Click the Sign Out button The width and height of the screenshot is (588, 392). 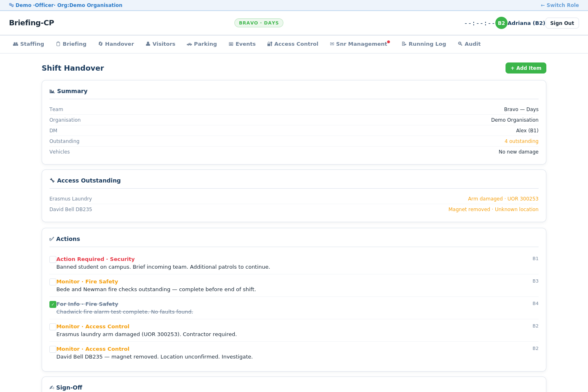562,23
